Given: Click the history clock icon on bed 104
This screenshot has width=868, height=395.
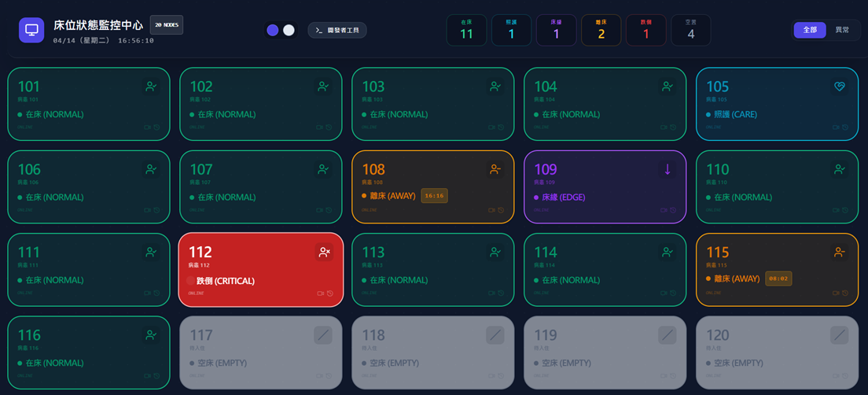Looking at the screenshot, I should tap(673, 127).
